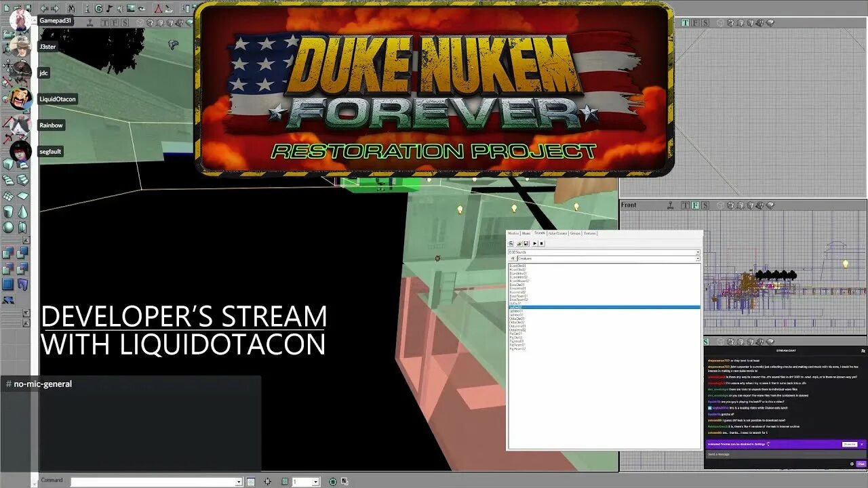Play the selected sound in browser
The image size is (868, 488).
click(535, 243)
